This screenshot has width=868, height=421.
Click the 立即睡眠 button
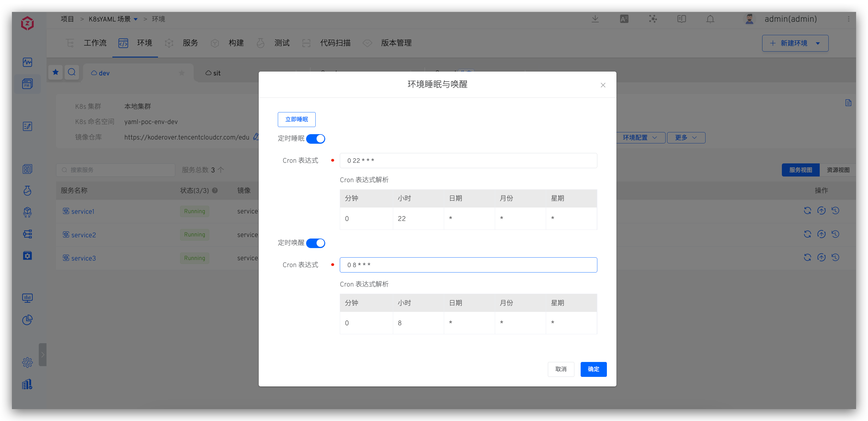click(x=297, y=119)
